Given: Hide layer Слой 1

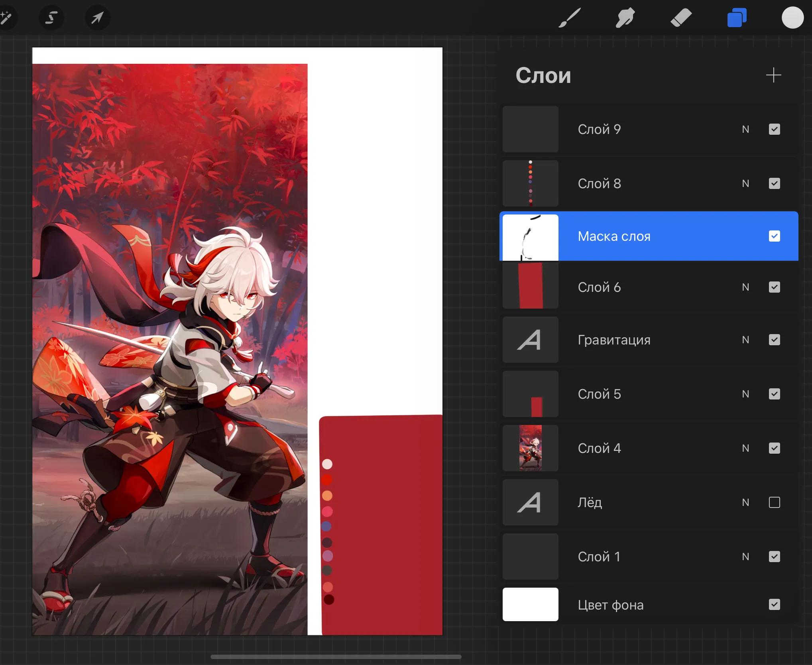Looking at the screenshot, I should pyautogui.click(x=774, y=557).
